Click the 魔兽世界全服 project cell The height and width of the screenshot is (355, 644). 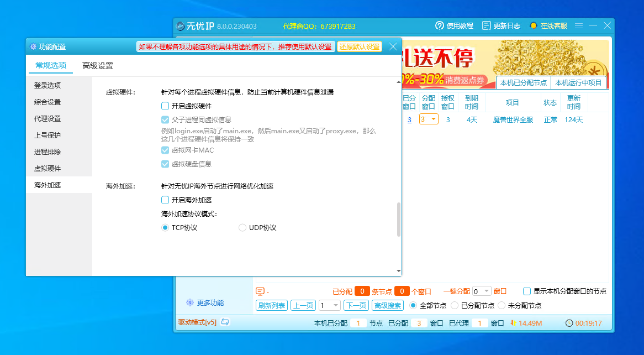click(x=513, y=119)
